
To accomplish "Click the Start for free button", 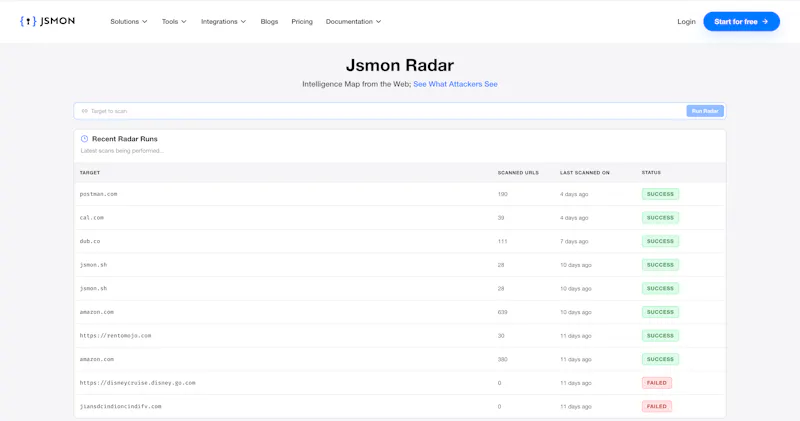I will coord(741,21).
